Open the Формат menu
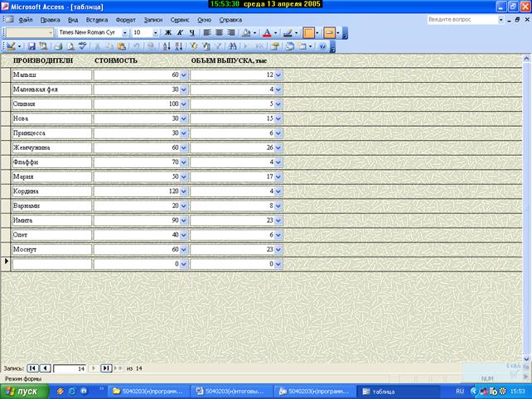 tap(126, 19)
